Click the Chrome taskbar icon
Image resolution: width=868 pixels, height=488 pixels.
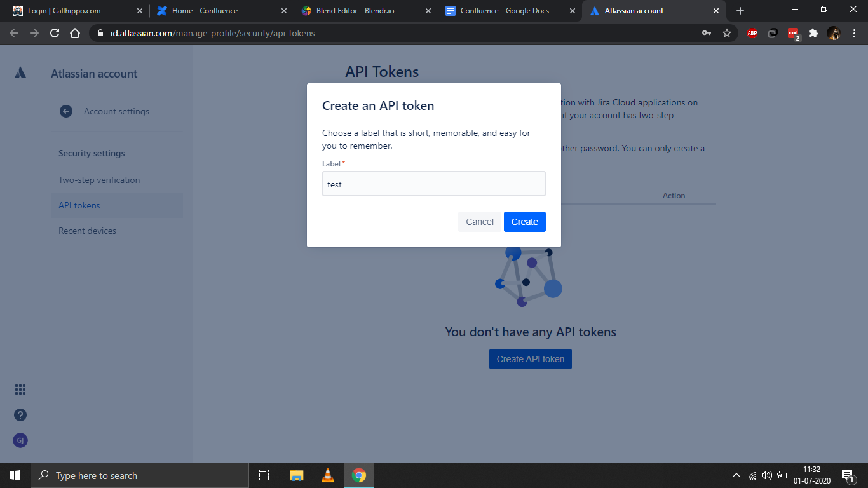[x=359, y=475]
